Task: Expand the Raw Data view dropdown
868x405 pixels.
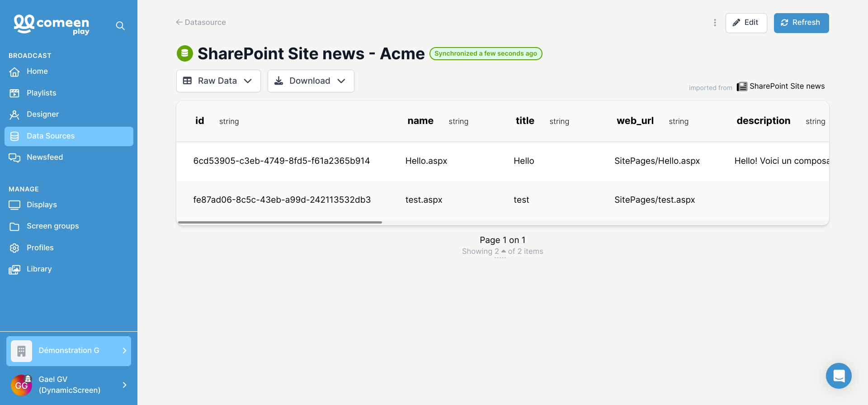Action: coord(218,81)
